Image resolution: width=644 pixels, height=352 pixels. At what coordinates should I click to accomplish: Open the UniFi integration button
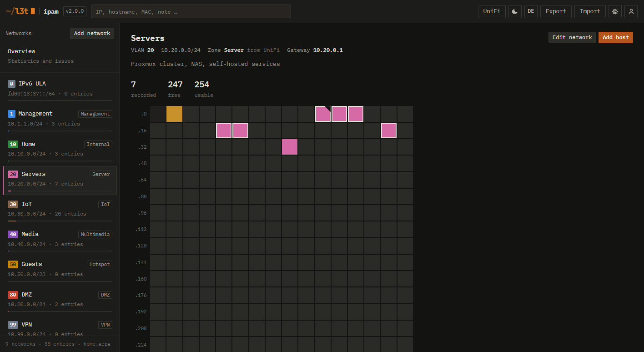click(492, 11)
